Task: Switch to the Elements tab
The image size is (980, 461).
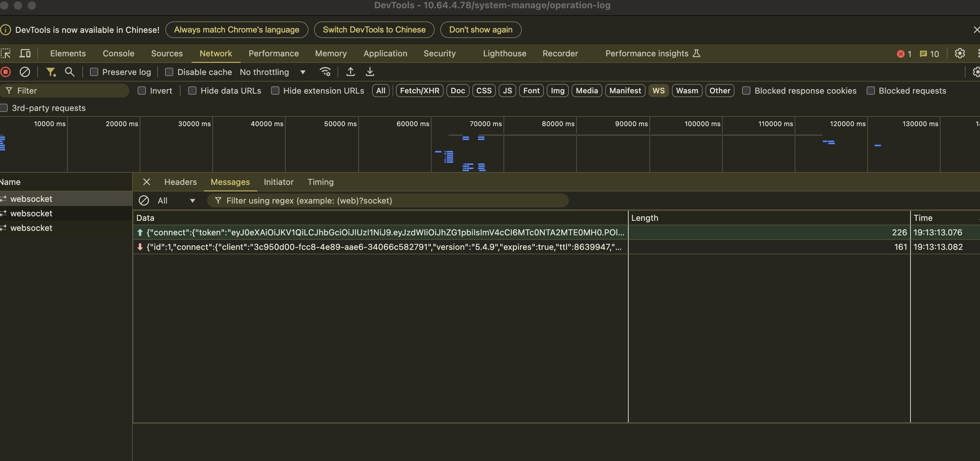Action: click(x=68, y=54)
